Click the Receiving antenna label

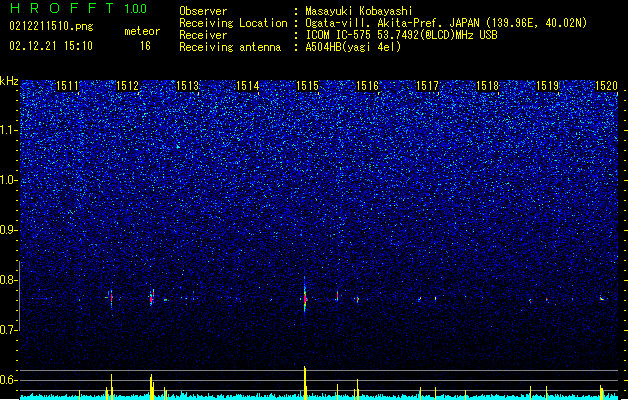(x=230, y=47)
